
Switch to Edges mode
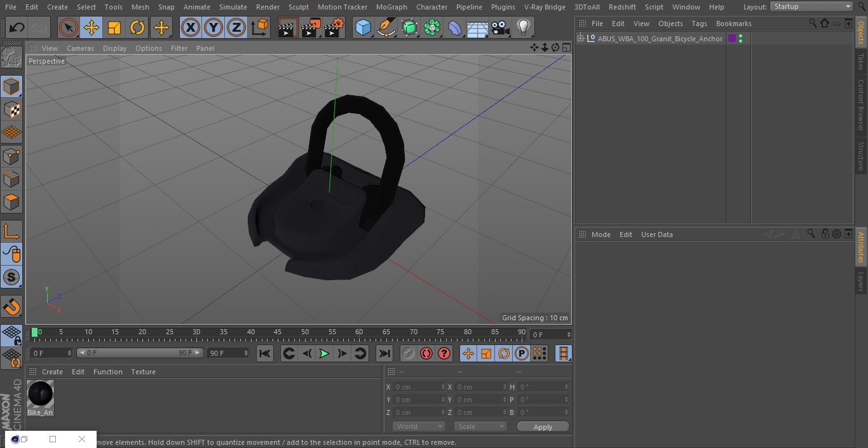(11, 179)
